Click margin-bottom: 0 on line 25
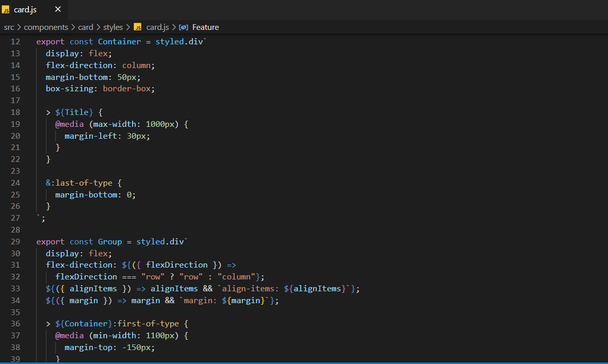 click(93, 194)
